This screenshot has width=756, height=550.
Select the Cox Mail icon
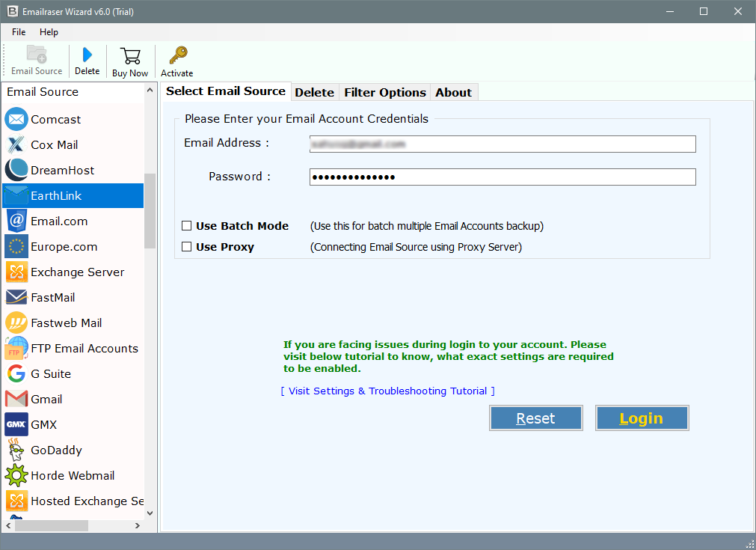(x=16, y=144)
